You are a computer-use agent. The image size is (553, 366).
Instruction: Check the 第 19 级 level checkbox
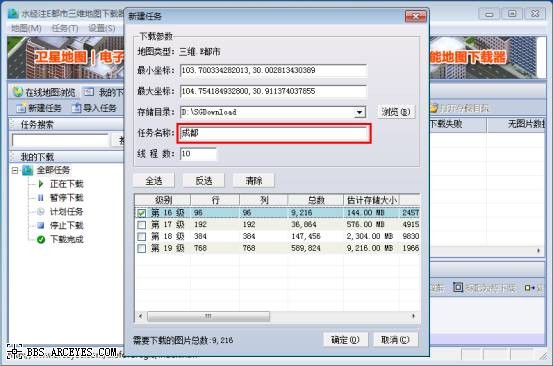point(142,248)
